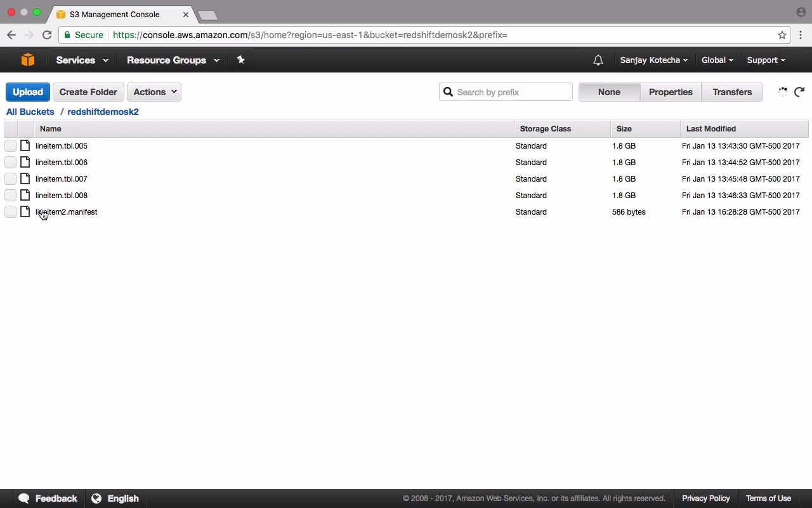Open the notifications bell
This screenshot has height=508, width=812.
pos(598,60)
